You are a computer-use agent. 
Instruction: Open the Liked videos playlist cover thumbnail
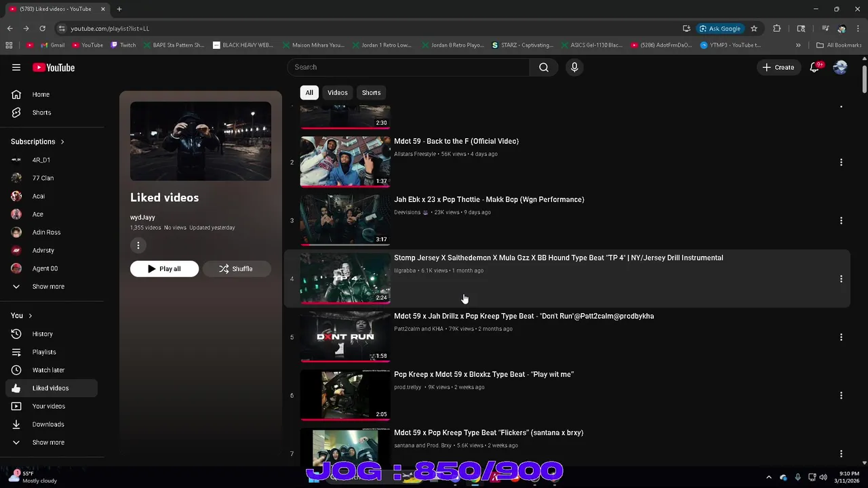pos(201,141)
